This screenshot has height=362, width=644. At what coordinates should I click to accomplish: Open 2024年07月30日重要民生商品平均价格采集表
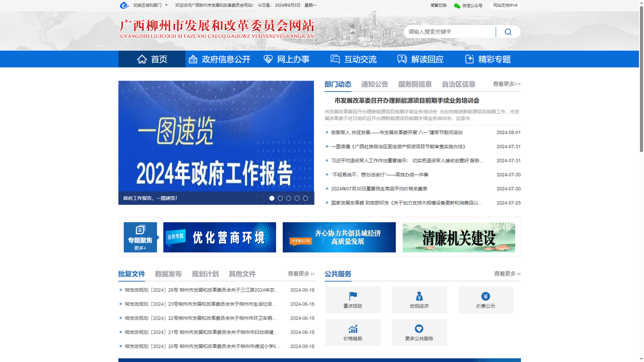(379, 189)
